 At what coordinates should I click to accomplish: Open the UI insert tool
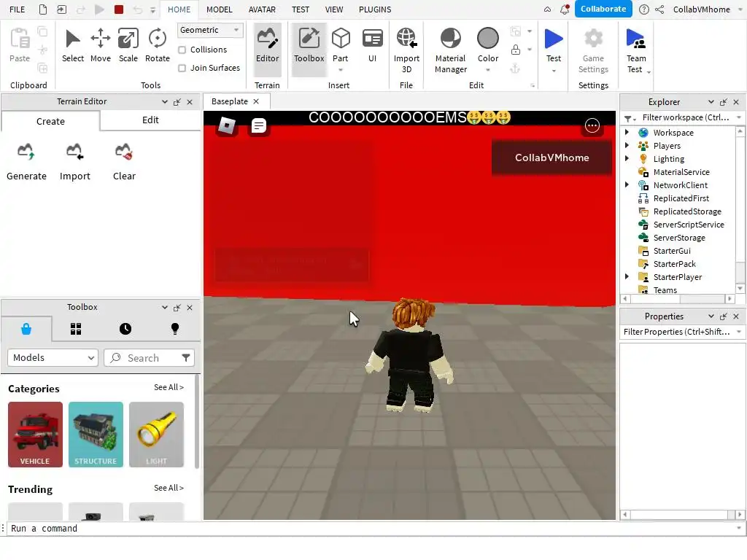372,46
